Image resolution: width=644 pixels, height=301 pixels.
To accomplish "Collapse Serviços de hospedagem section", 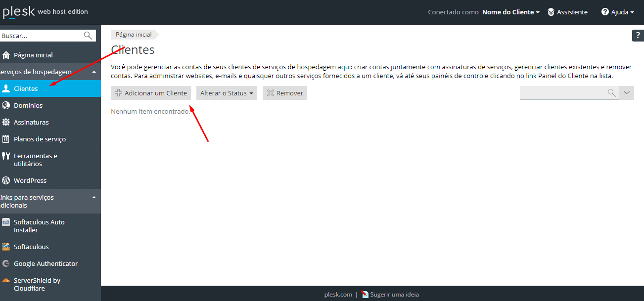I will 94,72.
